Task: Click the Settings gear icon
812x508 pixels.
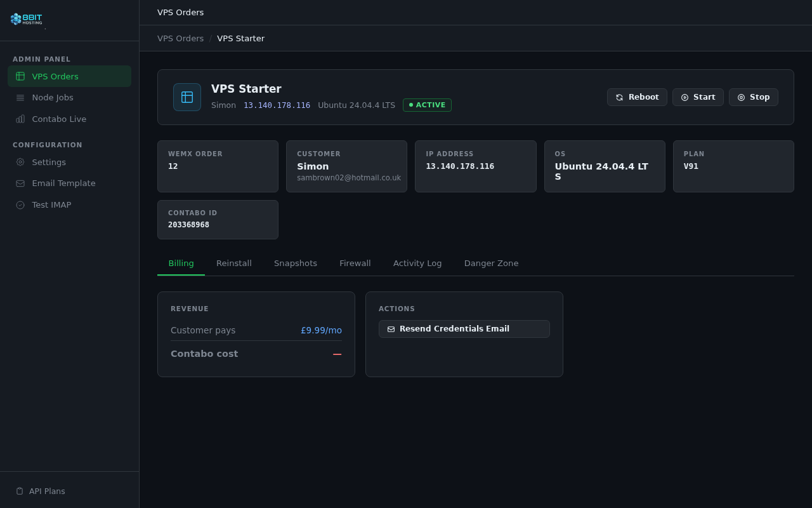Action: (x=20, y=162)
